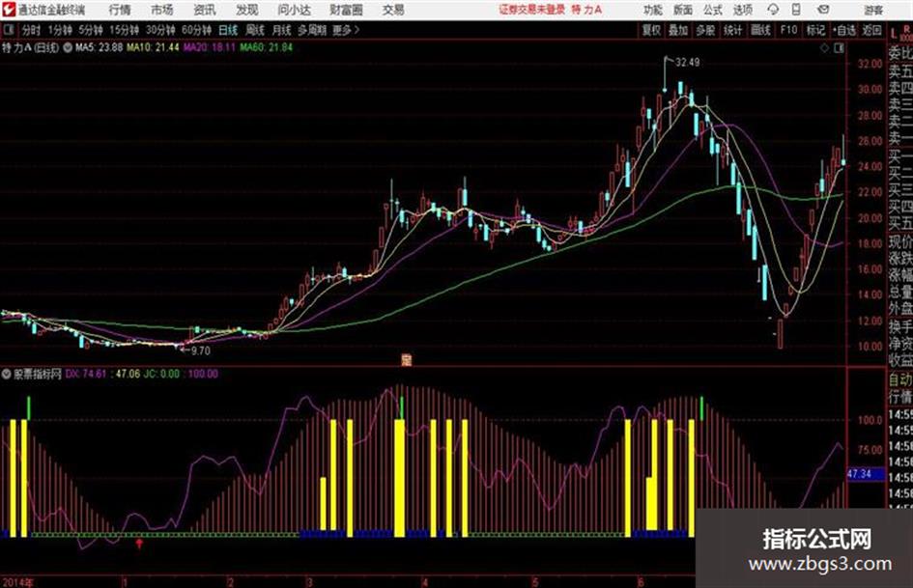Screen dimensions: 913x588
Task: Open the 公式 menu
Action: 713,10
